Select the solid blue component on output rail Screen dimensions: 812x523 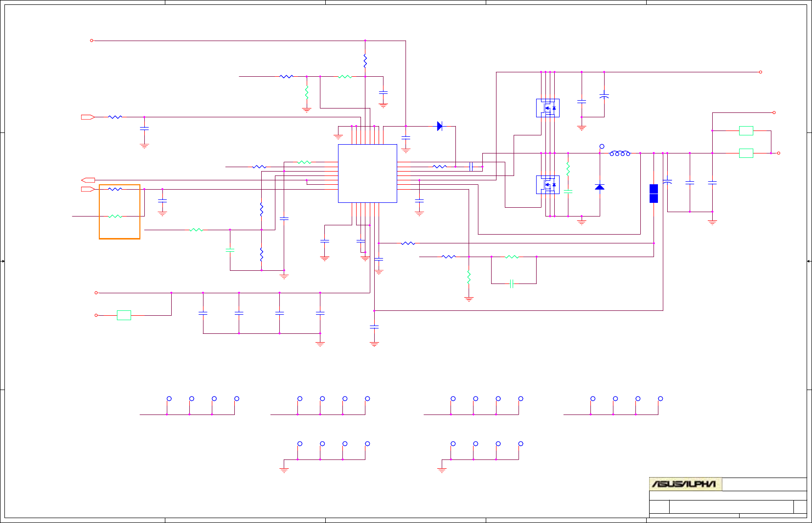(654, 193)
